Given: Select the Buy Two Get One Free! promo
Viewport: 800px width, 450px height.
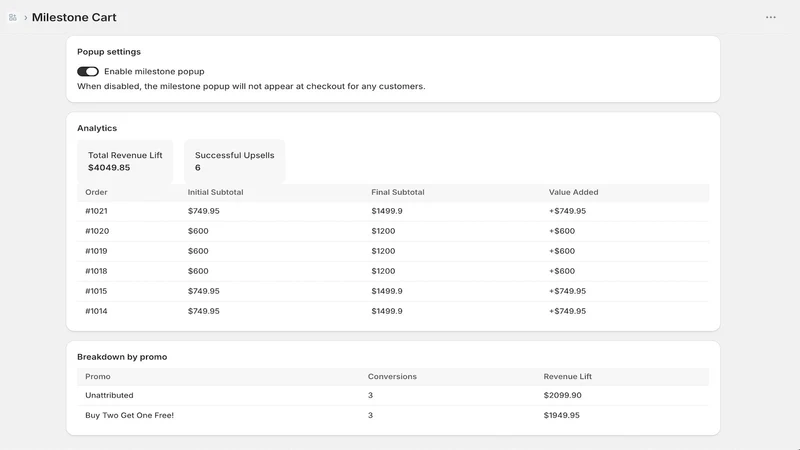Looking at the screenshot, I should click(x=130, y=415).
